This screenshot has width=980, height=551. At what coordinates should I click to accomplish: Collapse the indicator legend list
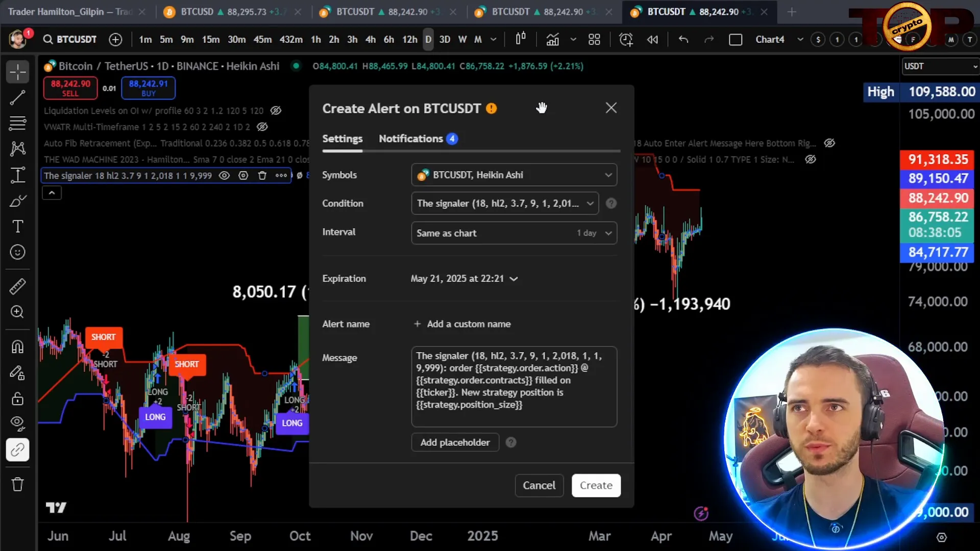click(52, 193)
